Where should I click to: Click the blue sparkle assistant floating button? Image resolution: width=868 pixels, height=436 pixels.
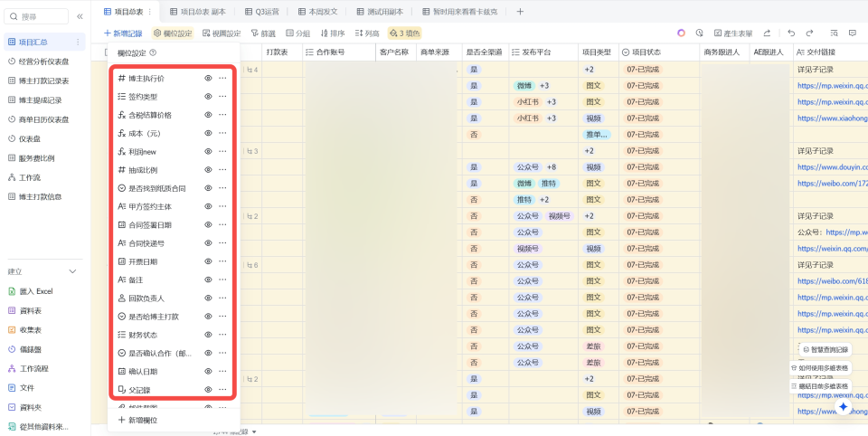point(843,407)
